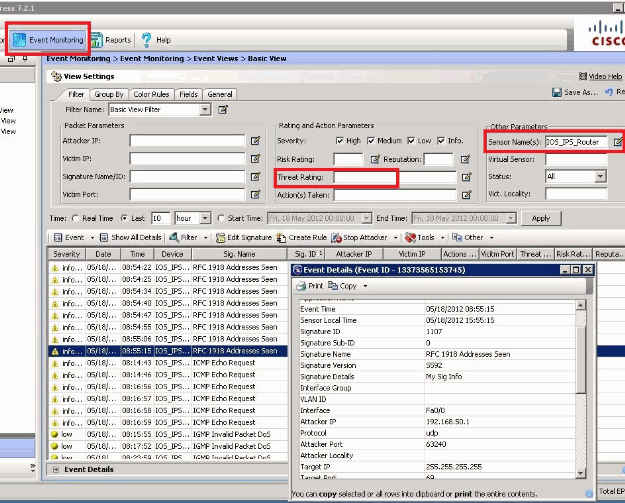Open the Filter Name dropdown
The image size is (625, 503).
pyautogui.click(x=205, y=109)
